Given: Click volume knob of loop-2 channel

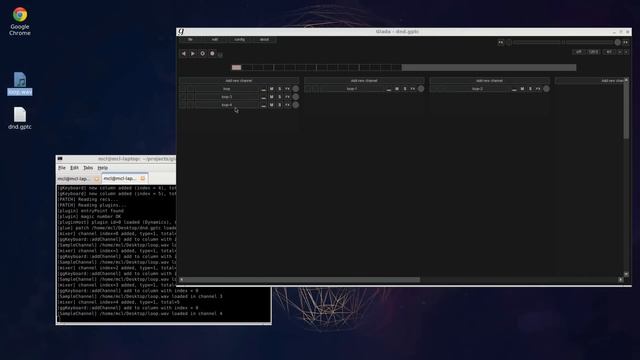Looking at the screenshot, I should click(546, 89).
